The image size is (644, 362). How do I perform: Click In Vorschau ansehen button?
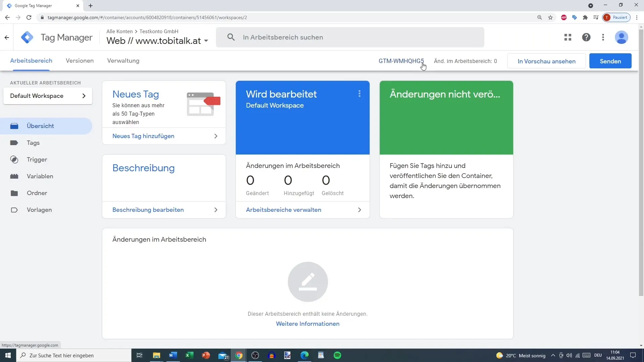click(546, 61)
